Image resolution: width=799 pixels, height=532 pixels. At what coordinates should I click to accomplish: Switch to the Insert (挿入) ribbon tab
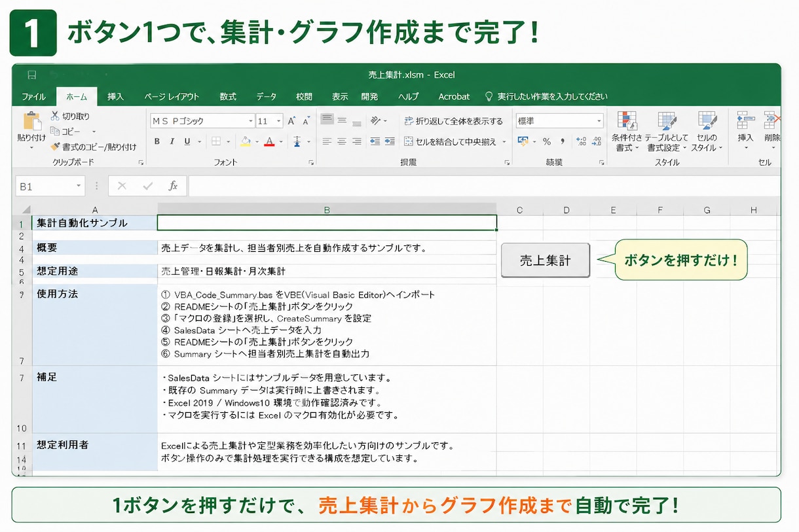pos(115,96)
